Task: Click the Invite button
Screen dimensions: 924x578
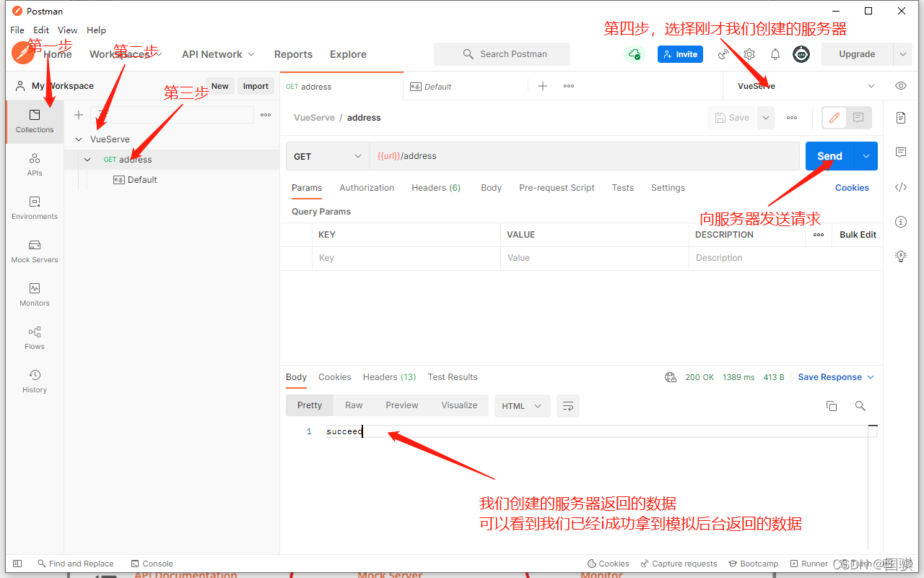Action: click(680, 54)
